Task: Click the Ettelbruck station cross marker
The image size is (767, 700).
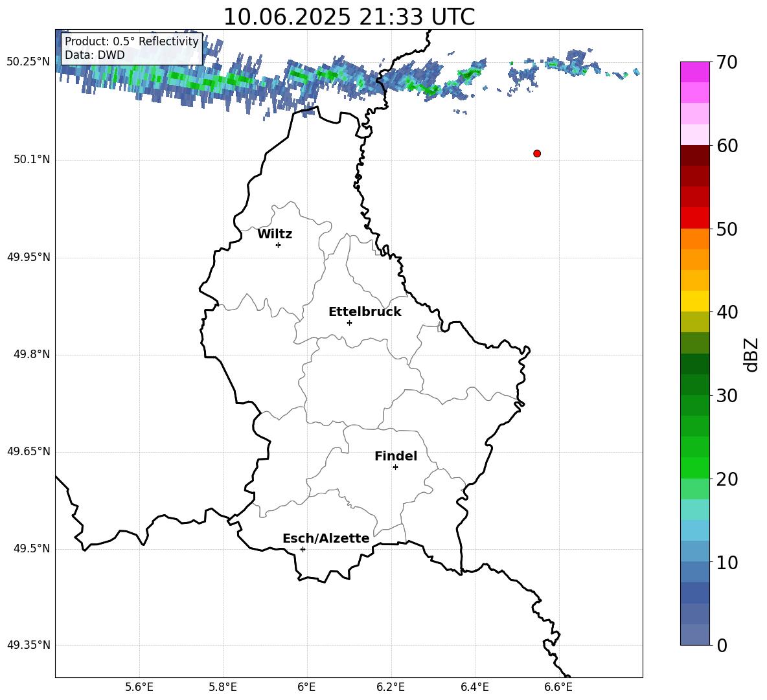Action: (349, 322)
